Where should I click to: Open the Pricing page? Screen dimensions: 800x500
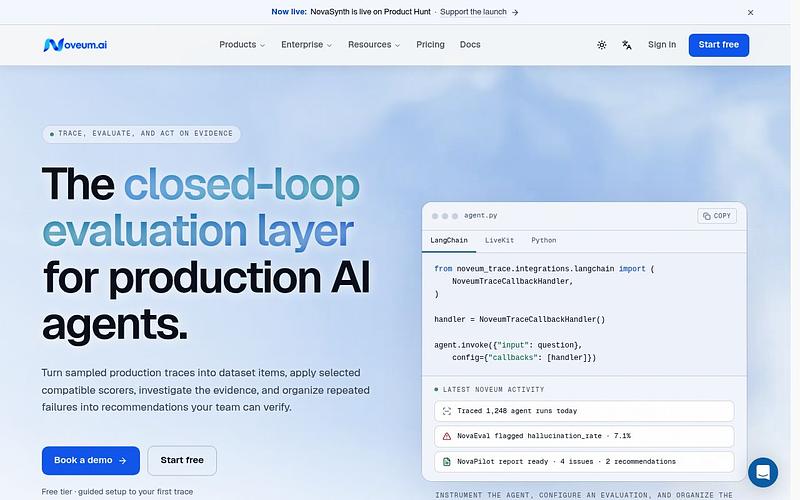[430, 45]
